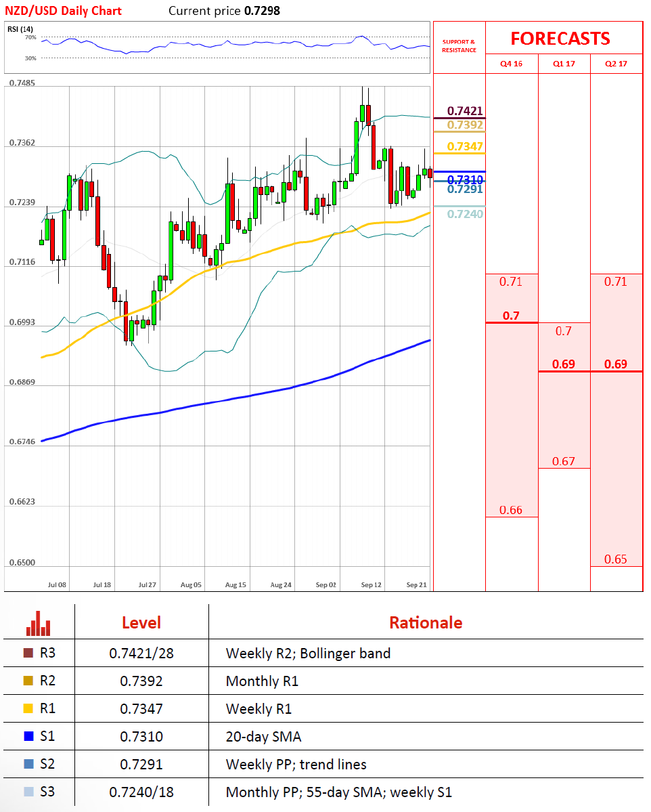Click the current price 0.7298
Screen dimensions: 651x812
tap(263, 11)
